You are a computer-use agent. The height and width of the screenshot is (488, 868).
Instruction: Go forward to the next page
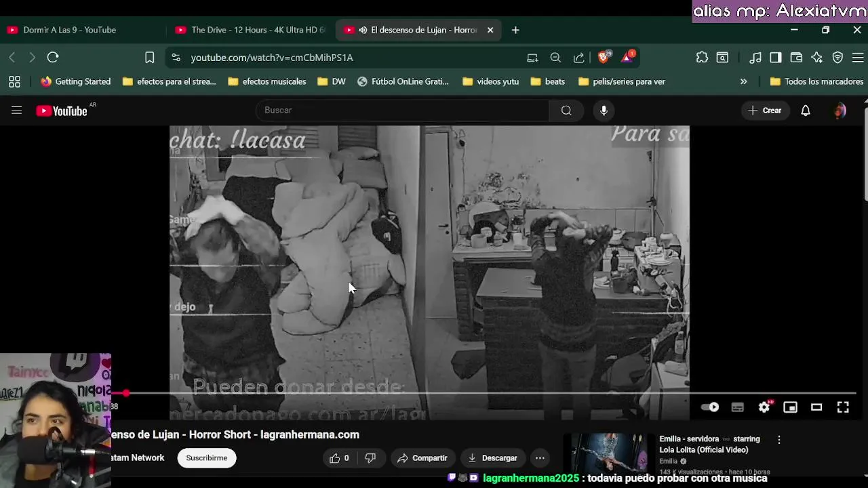[x=32, y=58]
